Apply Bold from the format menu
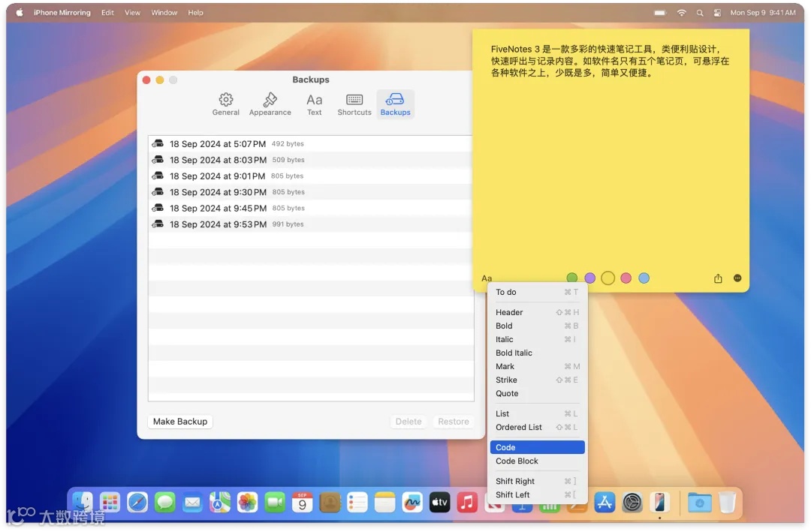 point(537,326)
